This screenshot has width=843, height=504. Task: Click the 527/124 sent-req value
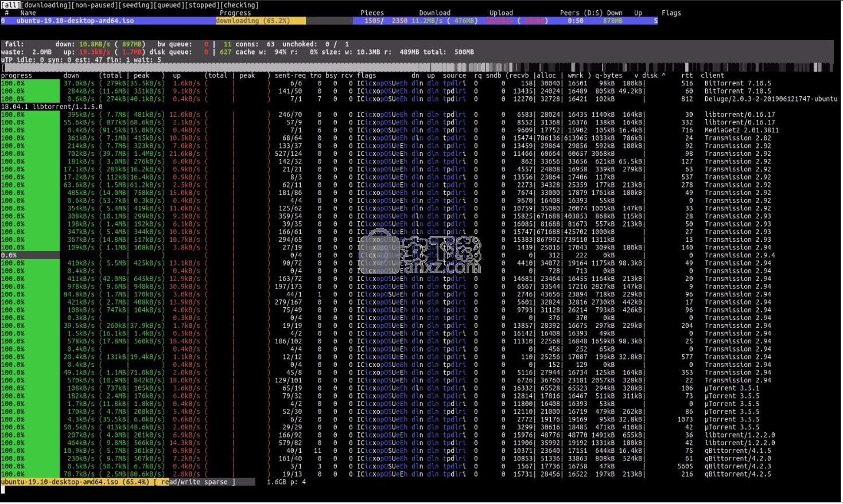coord(288,154)
